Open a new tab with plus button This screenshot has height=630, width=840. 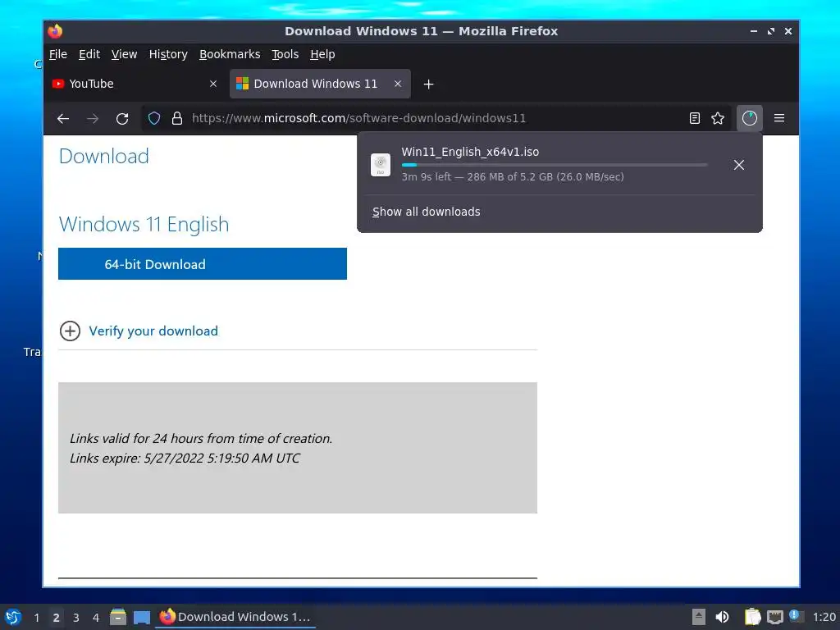(x=428, y=84)
